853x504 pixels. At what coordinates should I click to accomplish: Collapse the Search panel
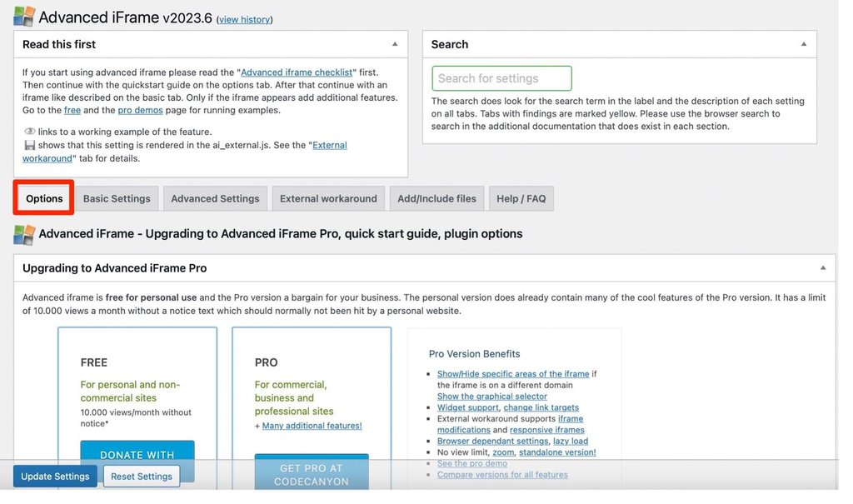point(804,43)
